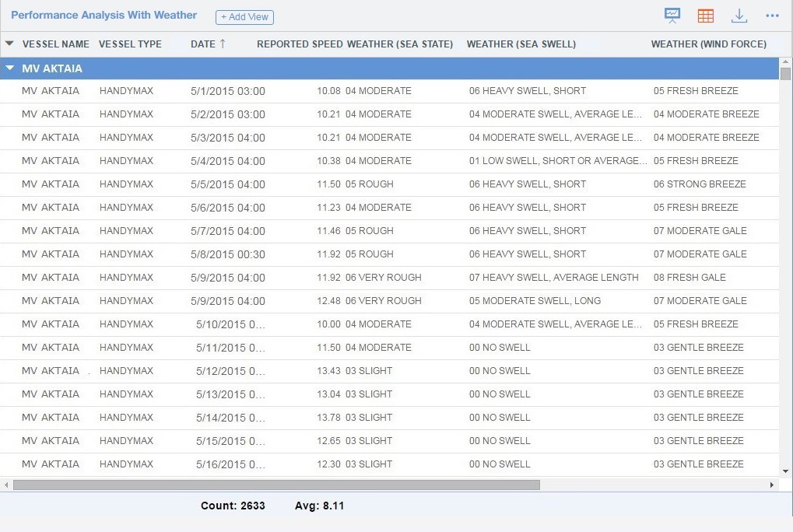The width and height of the screenshot is (793, 532).
Task: Click the Avg: 8.11 summary value
Action: click(319, 506)
